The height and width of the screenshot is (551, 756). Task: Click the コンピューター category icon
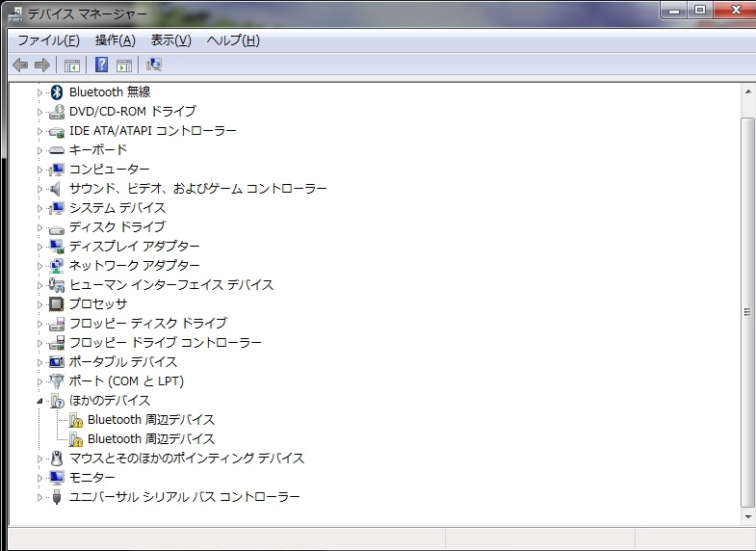(x=57, y=170)
